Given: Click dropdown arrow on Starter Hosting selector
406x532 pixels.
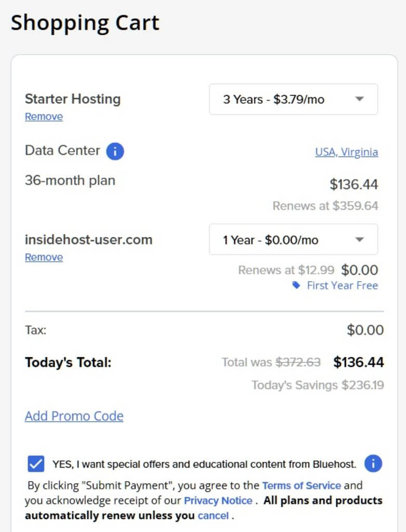Looking at the screenshot, I should click(x=359, y=99).
